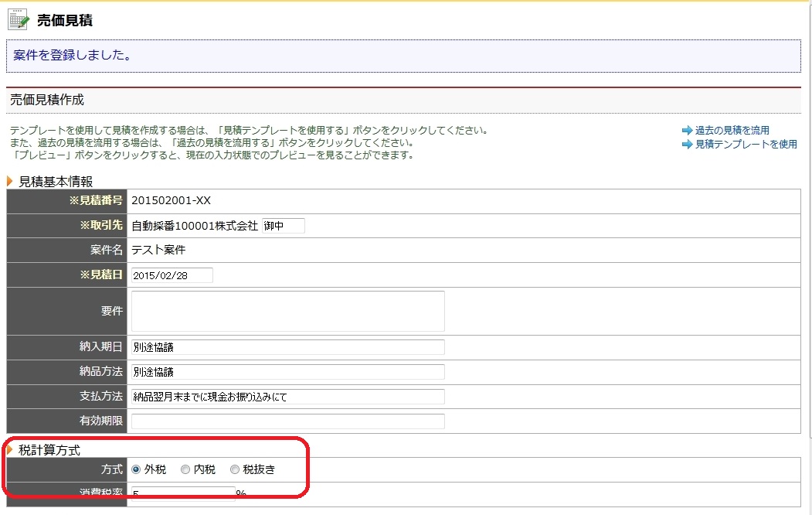The height and width of the screenshot is (515, 812).
Task: Click inside the 要件 text area
Action: [287, 310]
